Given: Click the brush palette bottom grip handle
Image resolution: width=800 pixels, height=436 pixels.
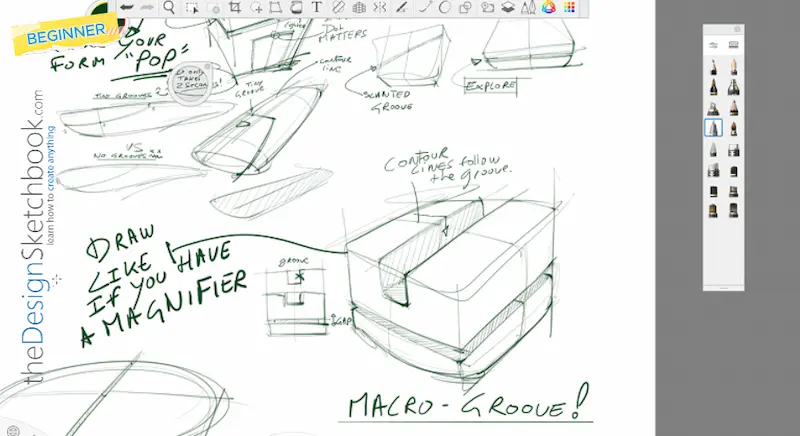Looking at the screenshot, I should (723, 288).
